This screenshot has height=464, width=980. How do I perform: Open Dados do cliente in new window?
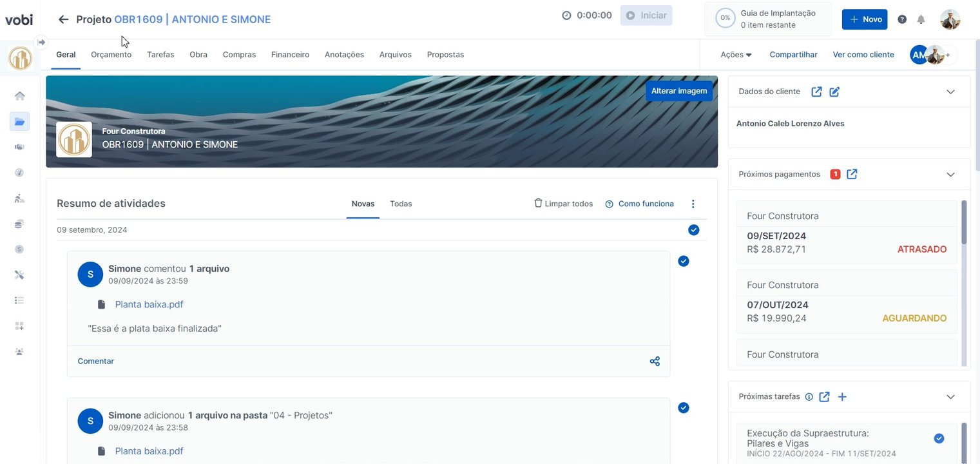(816, 92)
